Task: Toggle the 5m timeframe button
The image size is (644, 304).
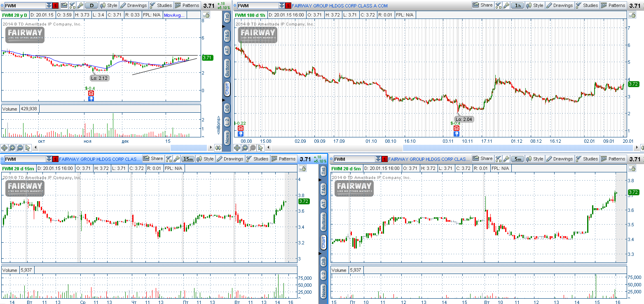Action: click(518, 159)
